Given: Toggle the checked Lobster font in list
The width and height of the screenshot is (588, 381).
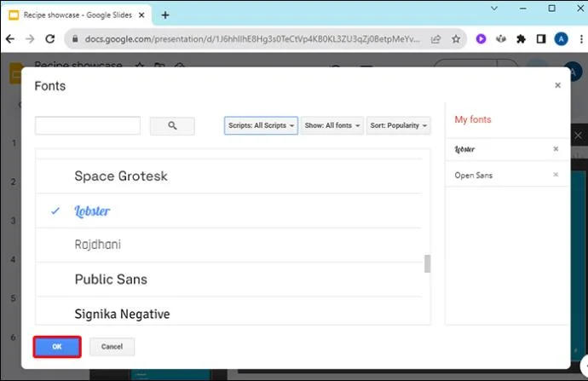Looking at the screenshot, I should point(229,211).
